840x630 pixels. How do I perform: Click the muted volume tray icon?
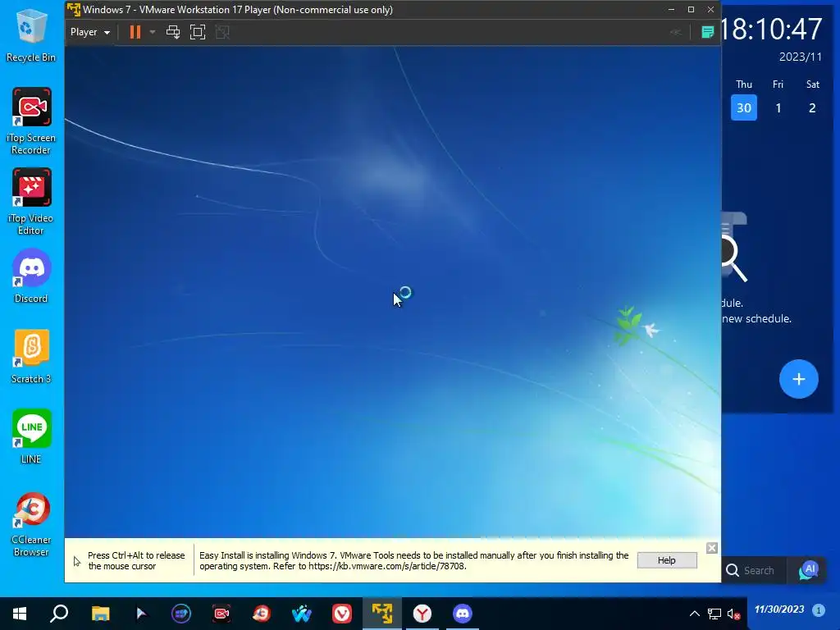pos(734,614)
